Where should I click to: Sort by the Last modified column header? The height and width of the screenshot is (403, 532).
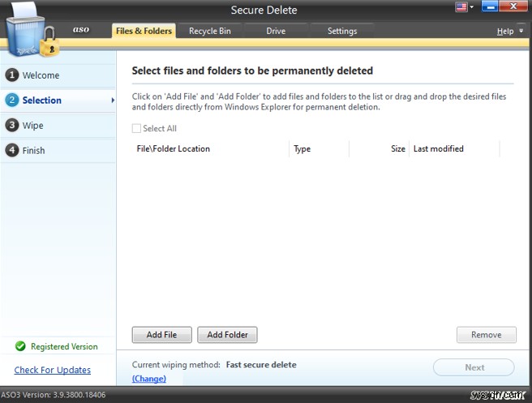click(x=454, y=148)
